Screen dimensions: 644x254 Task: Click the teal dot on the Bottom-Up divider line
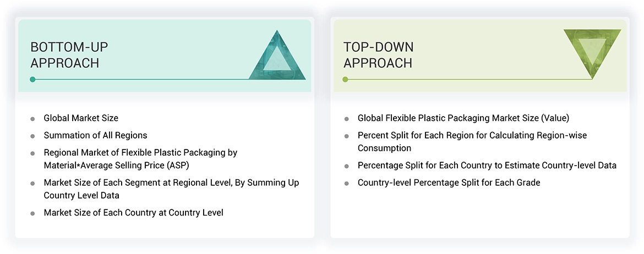(x=32, y=79)
